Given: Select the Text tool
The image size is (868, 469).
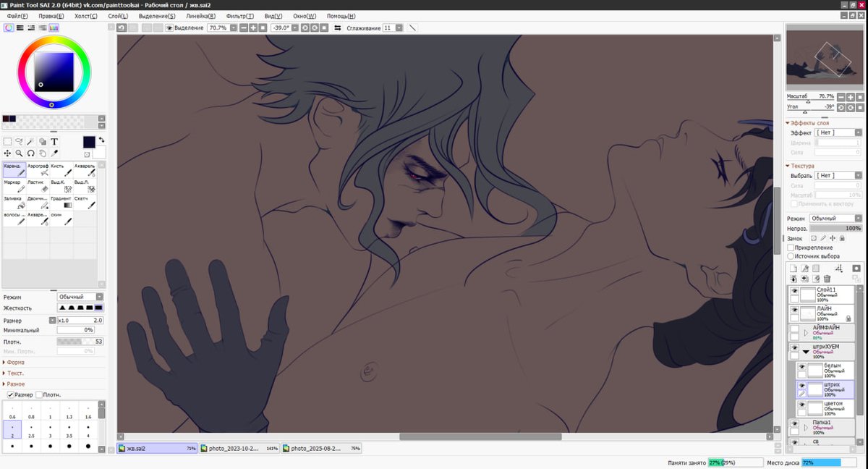Looking at the screenshot, I should 54,142.
